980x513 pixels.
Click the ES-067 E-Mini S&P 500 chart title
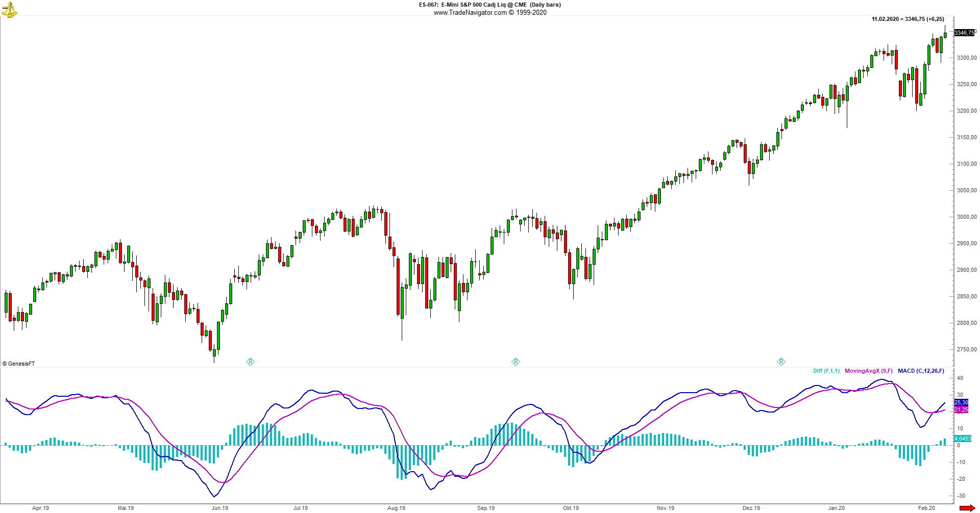pos(490,5)
